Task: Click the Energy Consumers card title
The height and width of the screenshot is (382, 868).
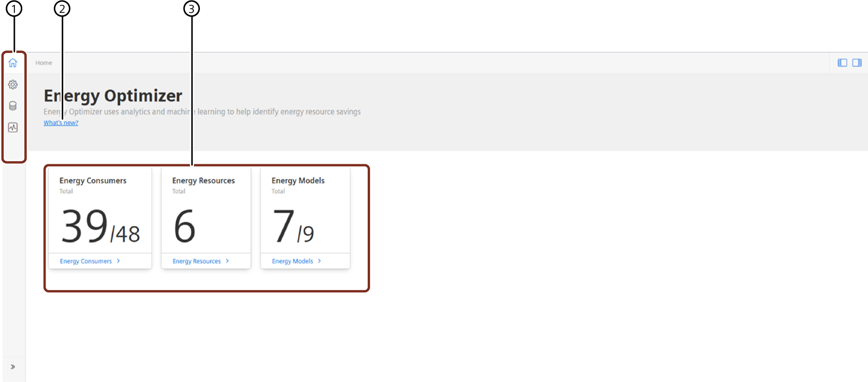Action: click(93, 181)
